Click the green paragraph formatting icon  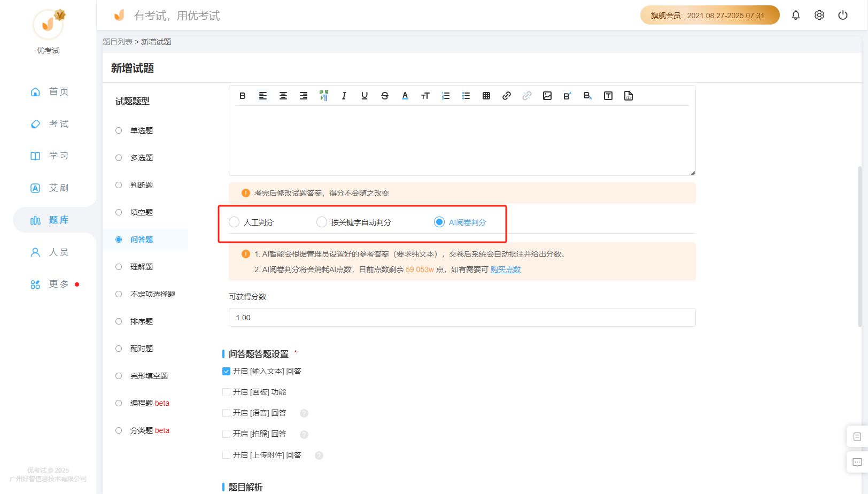coord(324,96)
